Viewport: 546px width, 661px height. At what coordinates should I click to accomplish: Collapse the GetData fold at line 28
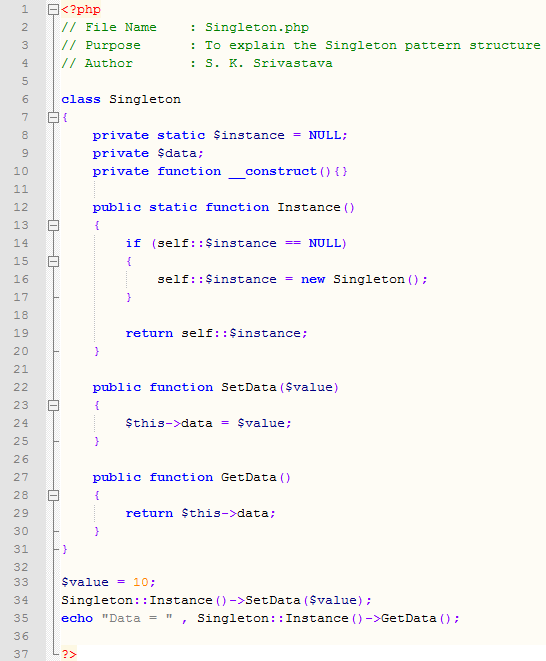(53, 495)
